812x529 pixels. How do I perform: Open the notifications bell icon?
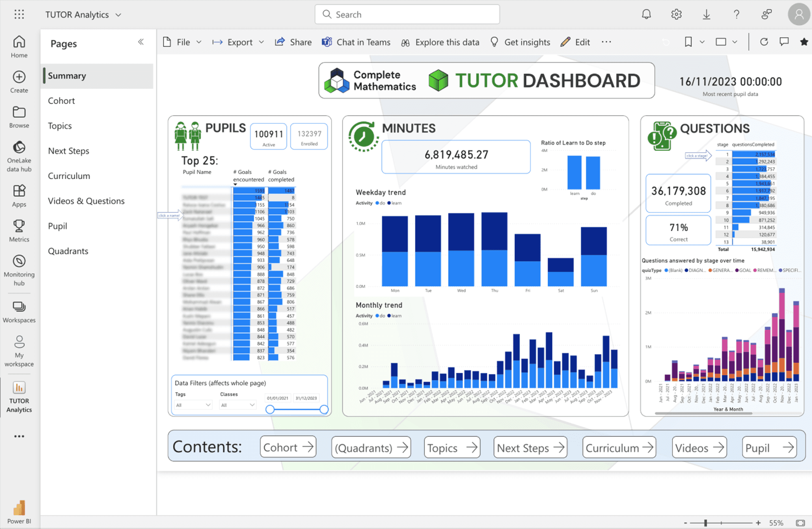coord(646,15)
